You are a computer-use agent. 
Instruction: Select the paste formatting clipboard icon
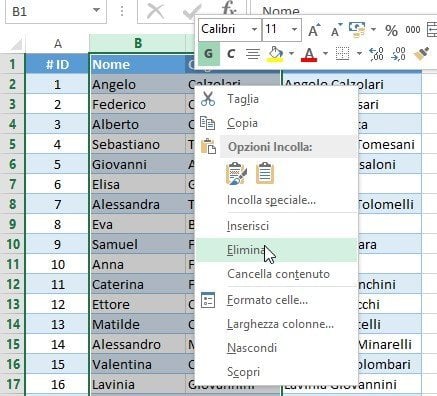click(x=236, y=173)
